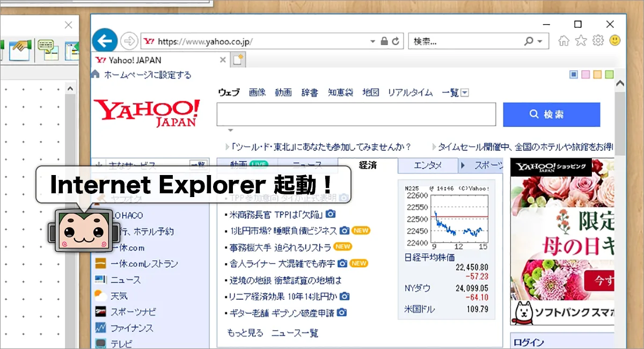
Task: Click the テレビ icon in sidebar
Action: (x=101, y=343)
